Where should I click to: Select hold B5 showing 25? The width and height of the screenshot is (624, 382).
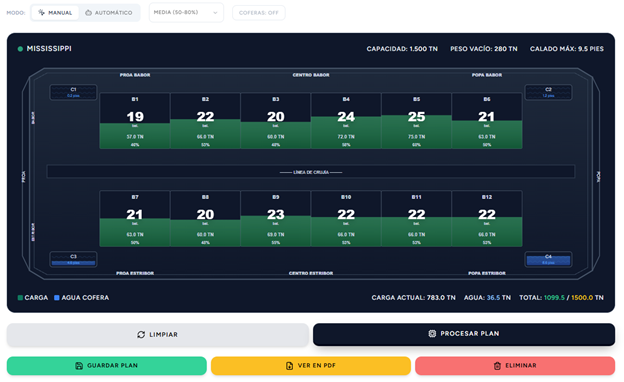coord(416,121)
